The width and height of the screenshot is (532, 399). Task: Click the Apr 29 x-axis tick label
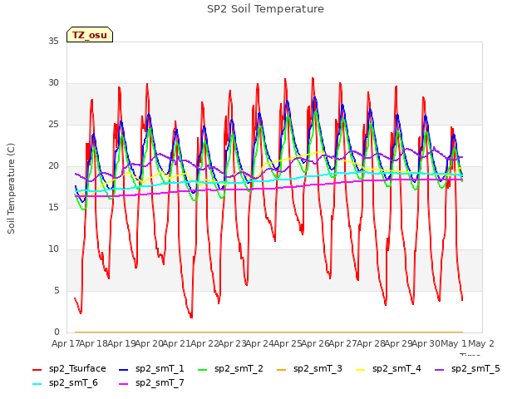coord(398,343)
